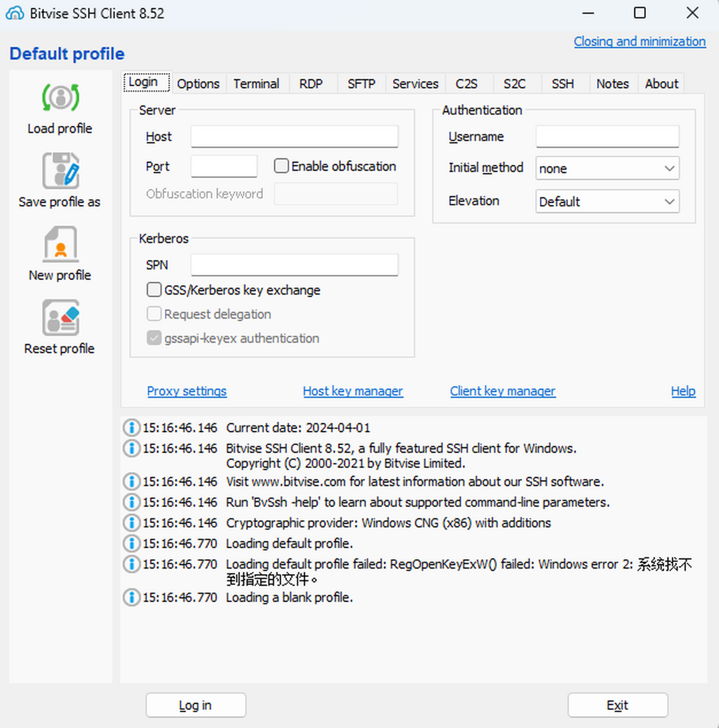Open the SSH tab

click(x=563, y=84)
